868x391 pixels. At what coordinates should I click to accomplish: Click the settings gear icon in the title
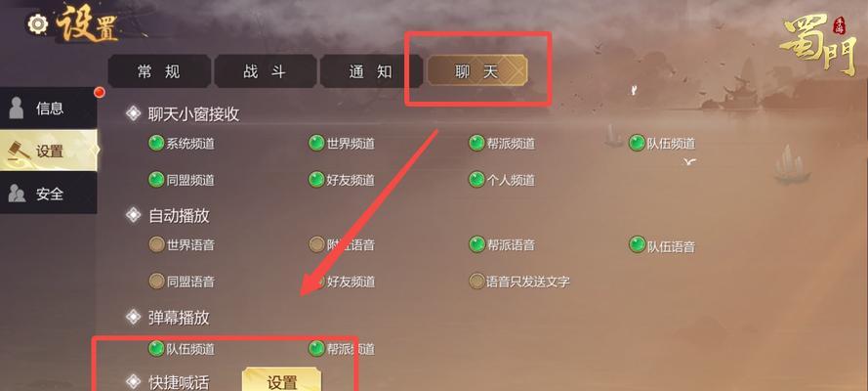pyautogui.click(x=38, y=24)
